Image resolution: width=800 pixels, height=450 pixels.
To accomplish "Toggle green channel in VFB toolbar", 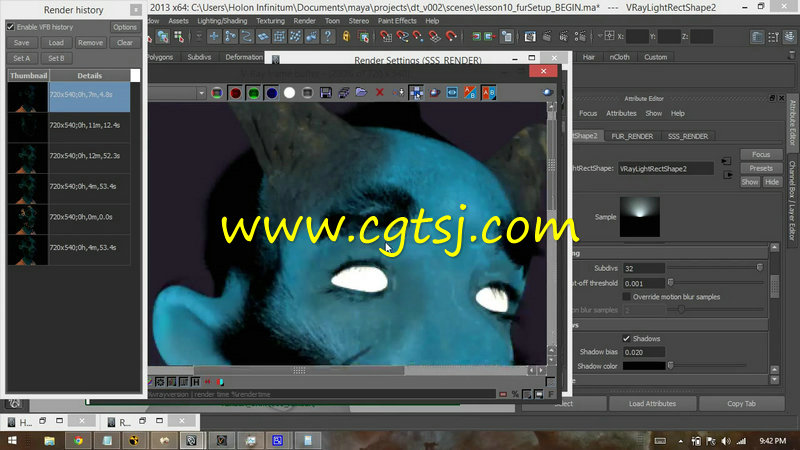I will (254, 93).
